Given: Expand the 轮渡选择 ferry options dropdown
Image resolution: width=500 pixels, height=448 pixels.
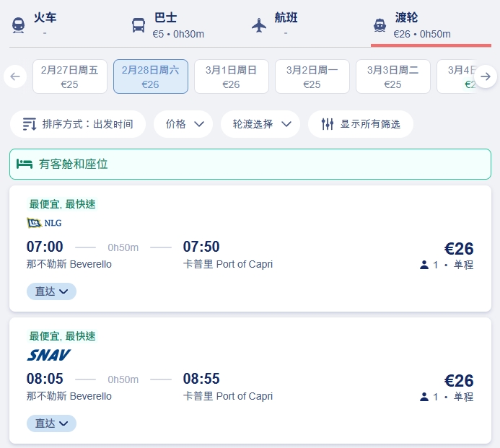Looking at the screenshot, I should coord(260,124).
